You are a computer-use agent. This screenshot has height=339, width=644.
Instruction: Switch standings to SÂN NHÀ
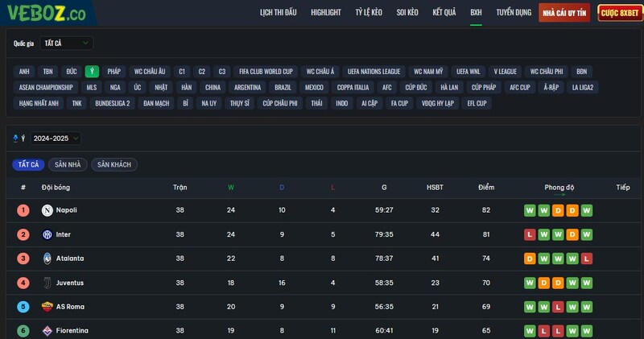click(68, 164)
